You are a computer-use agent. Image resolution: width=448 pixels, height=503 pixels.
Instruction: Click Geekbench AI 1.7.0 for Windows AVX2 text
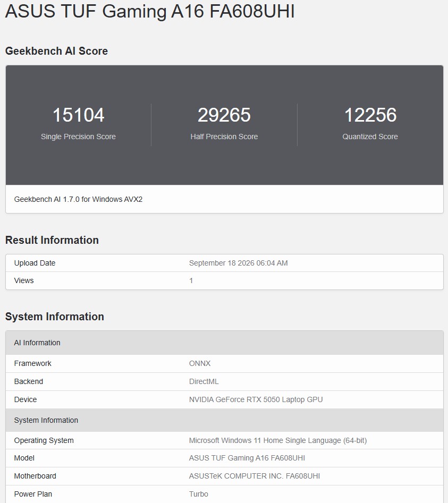pos(78,199)
